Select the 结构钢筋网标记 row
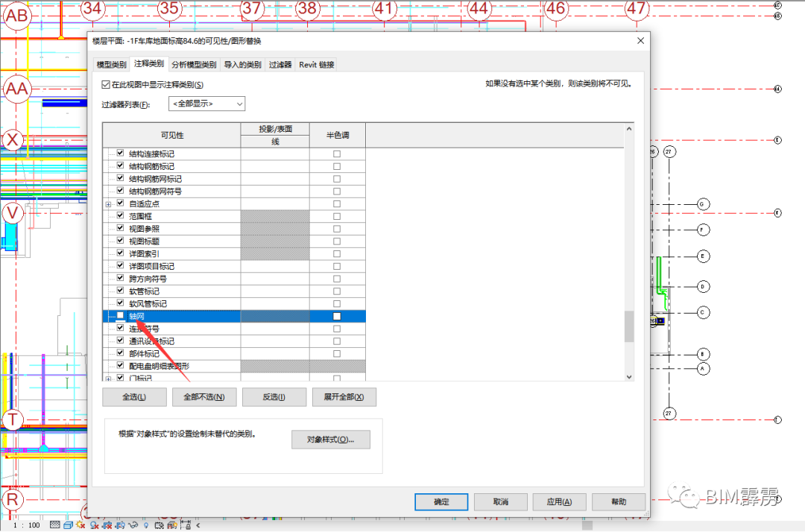The image size is (805, 532). (234, 179)
